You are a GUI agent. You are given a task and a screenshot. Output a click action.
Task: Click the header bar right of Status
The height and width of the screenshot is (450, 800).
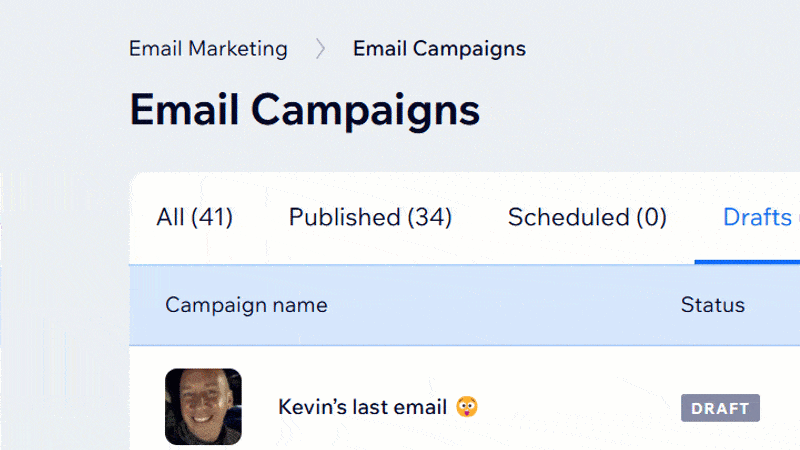775,305
